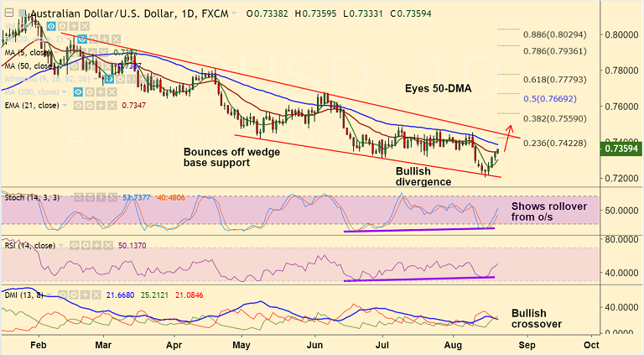The height and width of the screenshot is (355, 644).
Task: Click the Stoch (14, 3, 3) legend title
Action: click(x=32, y=197)
